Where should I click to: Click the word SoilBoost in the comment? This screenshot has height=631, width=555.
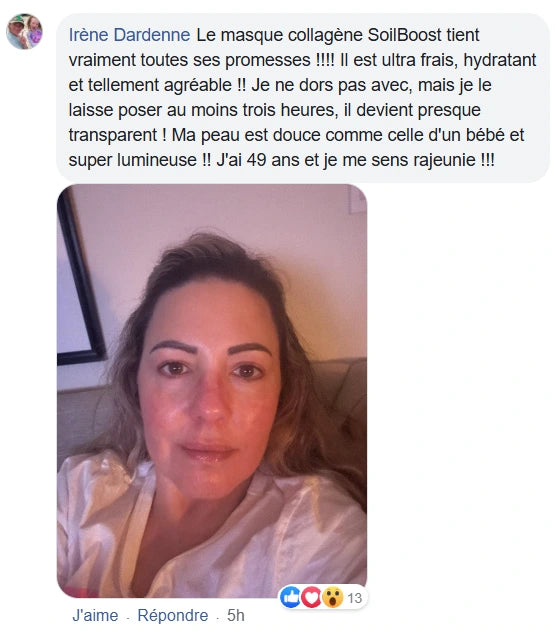point(404,35)
